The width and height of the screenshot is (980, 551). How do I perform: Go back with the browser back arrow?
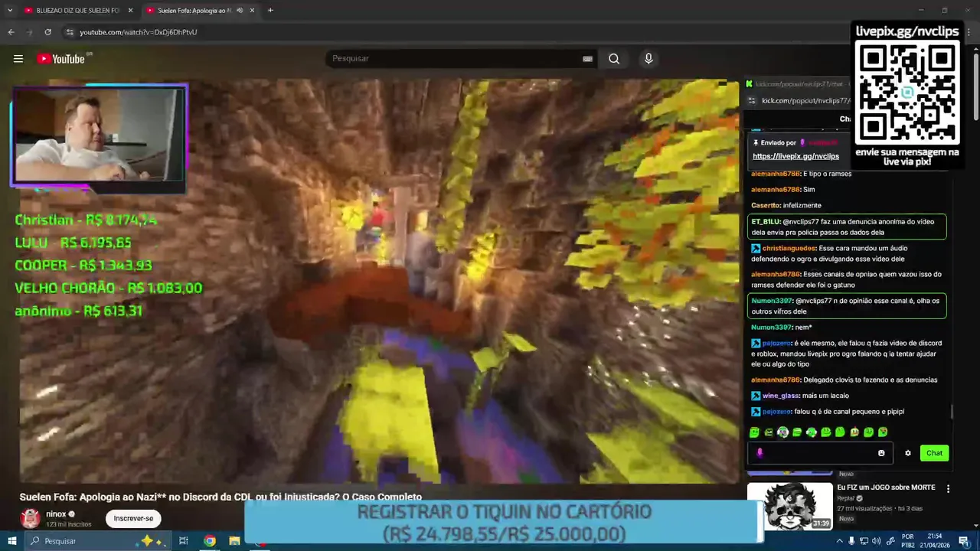coord(11,32)
